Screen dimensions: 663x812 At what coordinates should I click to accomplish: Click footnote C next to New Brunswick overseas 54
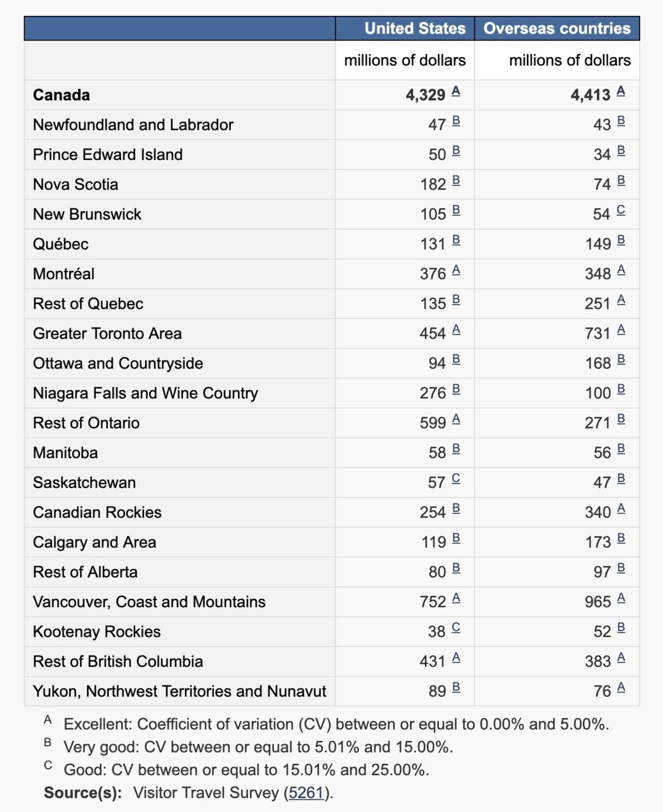[x=620, y=210]
